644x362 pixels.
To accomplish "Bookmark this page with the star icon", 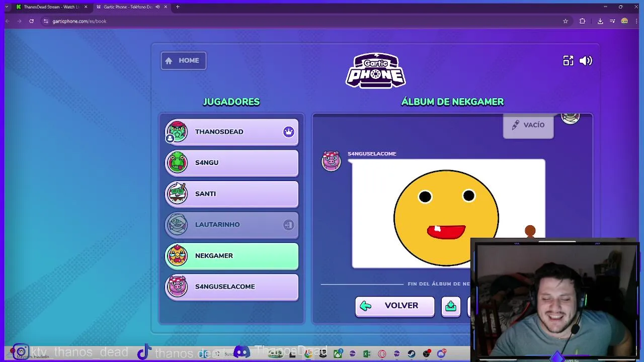I will pos(566,21).
